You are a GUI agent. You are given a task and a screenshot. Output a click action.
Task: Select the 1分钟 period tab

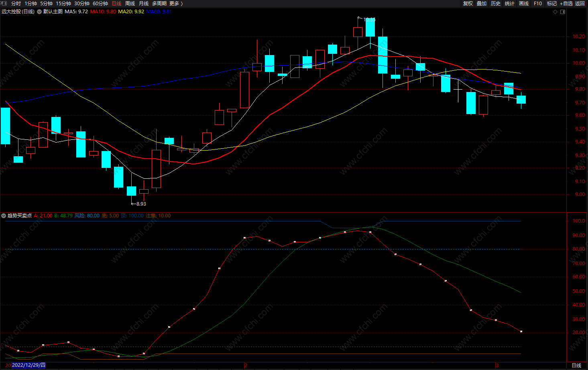(31, 3)
